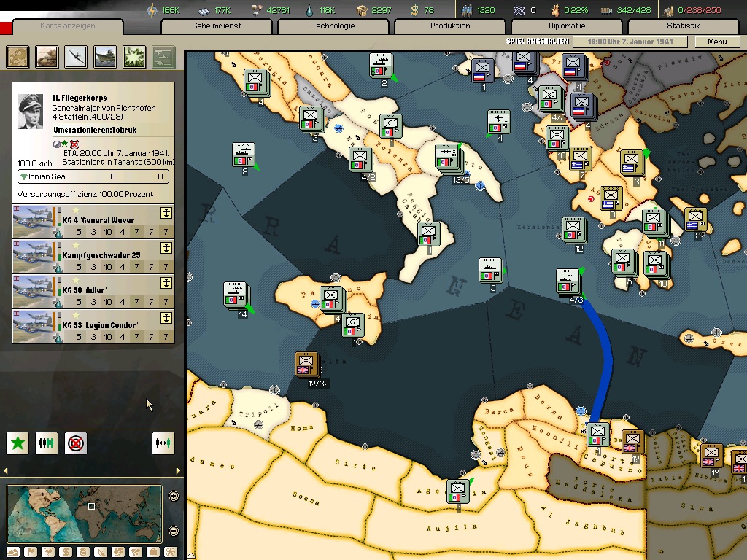The width and height of the screenshot is (747, 560).
Task: Click the green star leader button
Action: coord(18,443)
